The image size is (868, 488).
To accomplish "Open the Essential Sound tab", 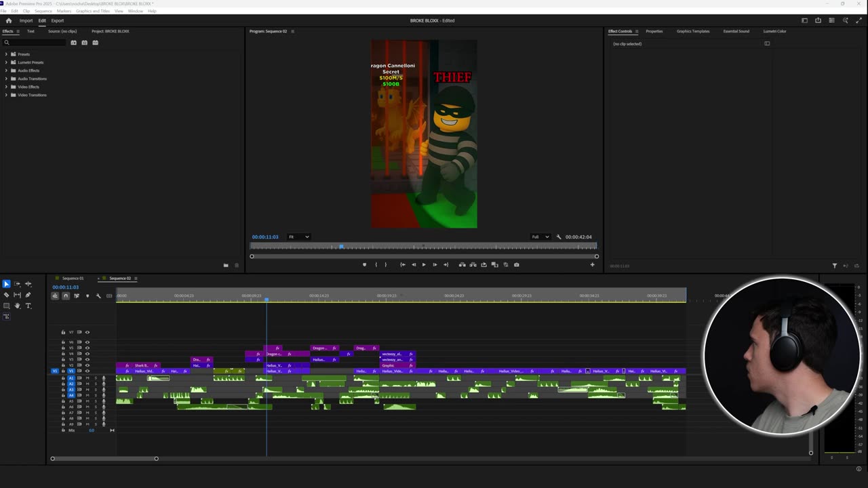I will click(x=736, y=31).
